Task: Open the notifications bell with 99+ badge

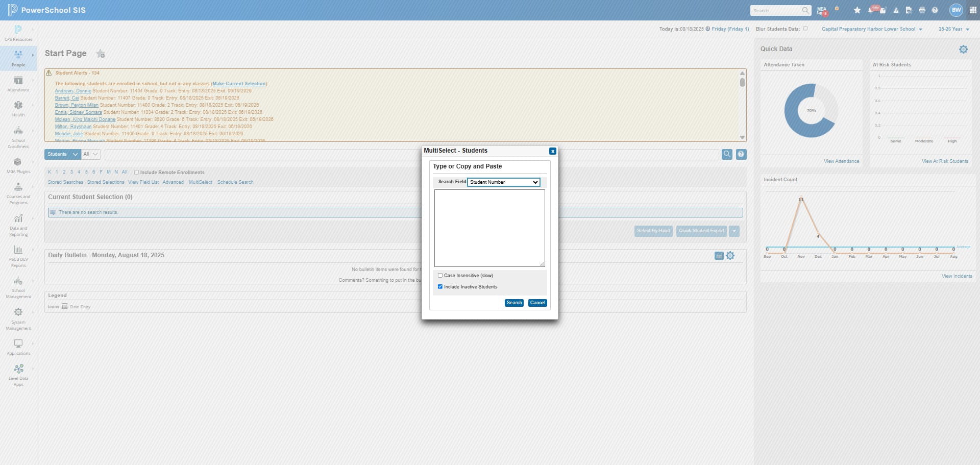Action: [871, 10]
